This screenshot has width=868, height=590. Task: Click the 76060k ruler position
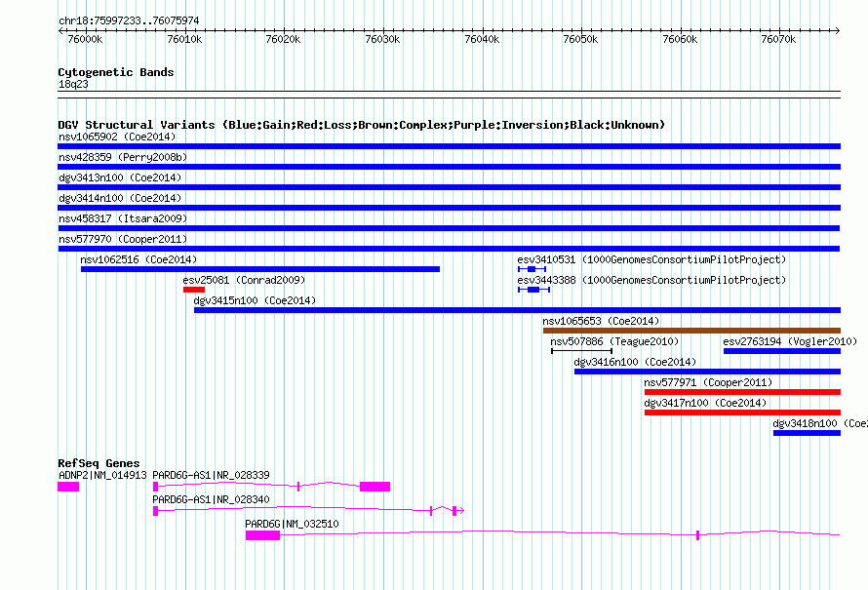point(680,39)
